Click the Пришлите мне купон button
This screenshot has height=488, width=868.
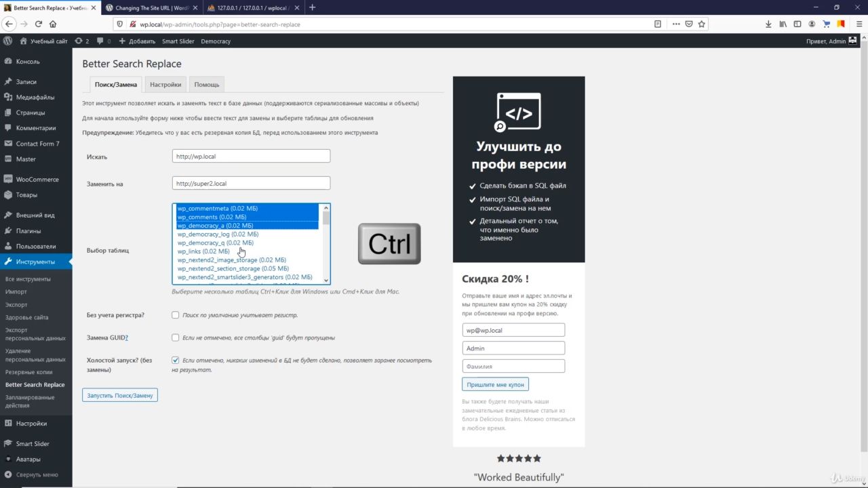tap(495, 384)
